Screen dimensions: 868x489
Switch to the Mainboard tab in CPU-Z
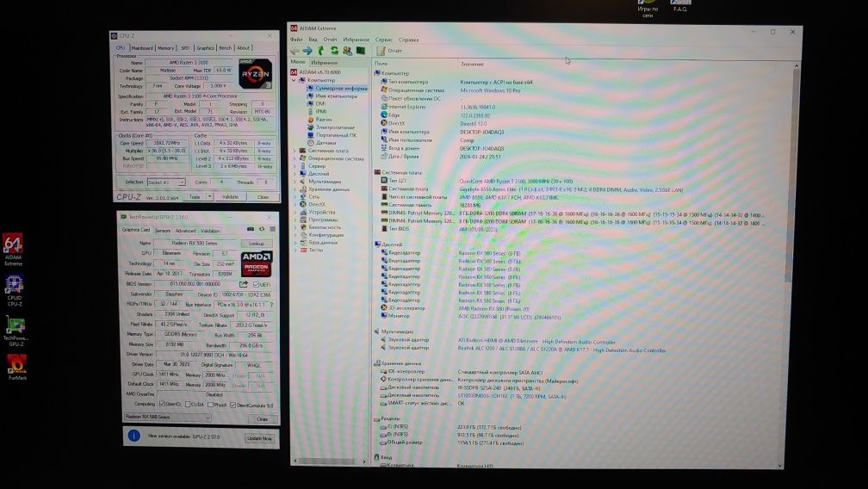click(x=142, y=48)
